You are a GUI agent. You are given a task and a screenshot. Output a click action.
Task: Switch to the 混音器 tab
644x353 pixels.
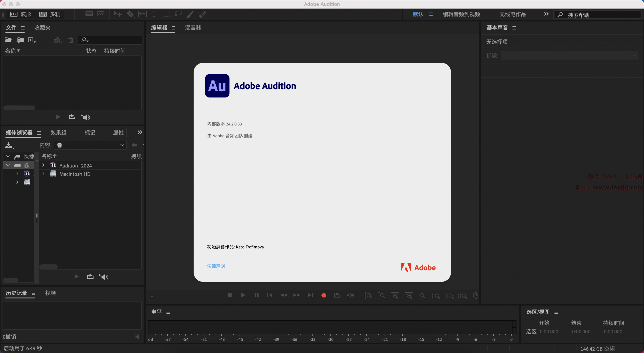click(x=193, y=28)
